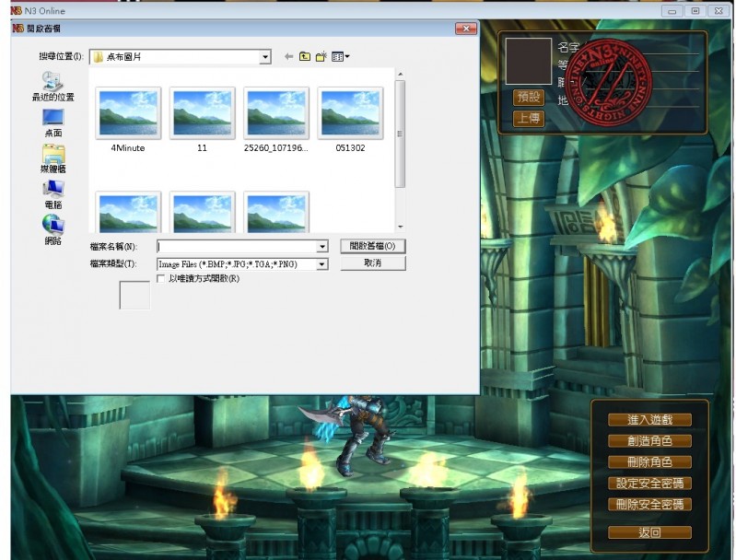
Task: Close the 開啟舊檔 dialog
Action: (x=466, y=29)
